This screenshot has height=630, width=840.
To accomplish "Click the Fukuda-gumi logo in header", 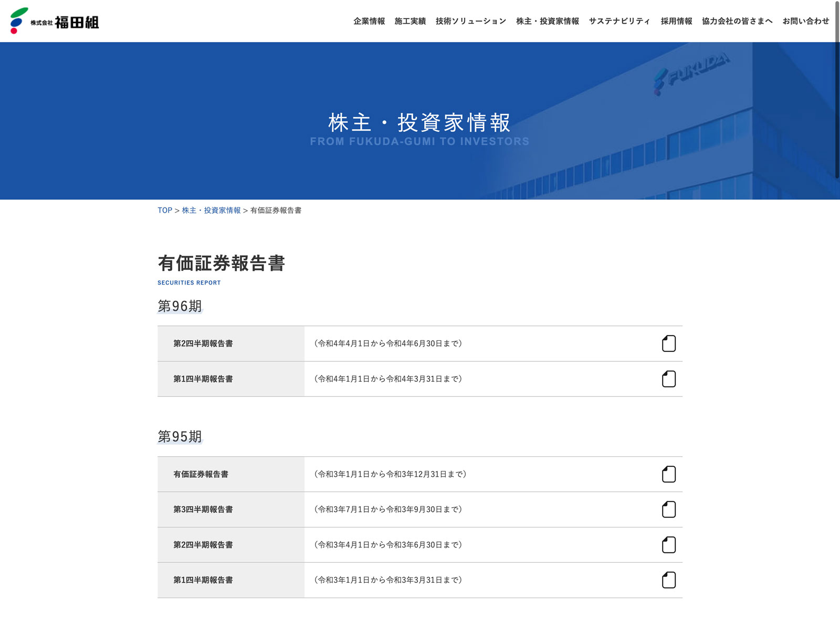I will click(55, 21).
